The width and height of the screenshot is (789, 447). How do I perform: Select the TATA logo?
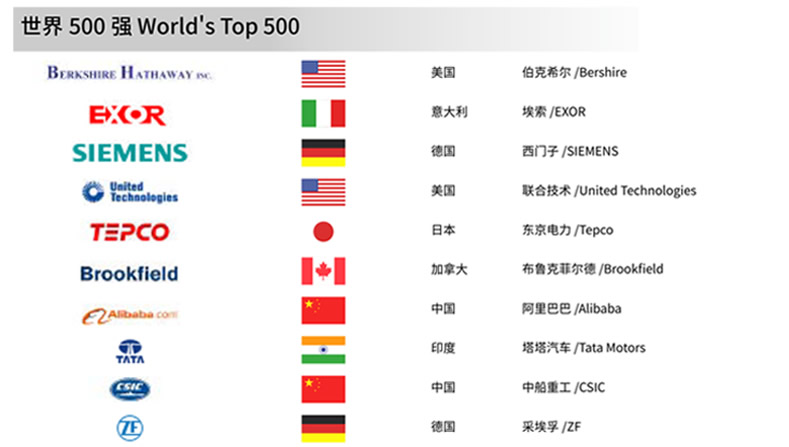130,352
